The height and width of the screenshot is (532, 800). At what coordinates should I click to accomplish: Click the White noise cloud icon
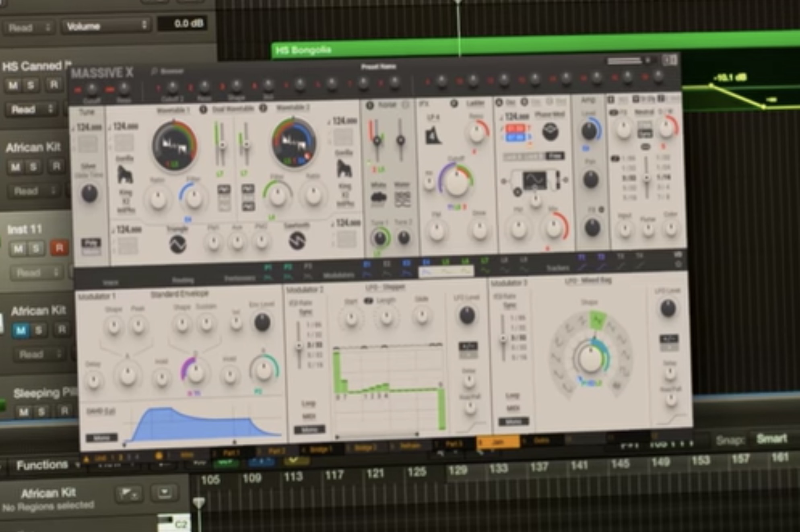point(378,198)
